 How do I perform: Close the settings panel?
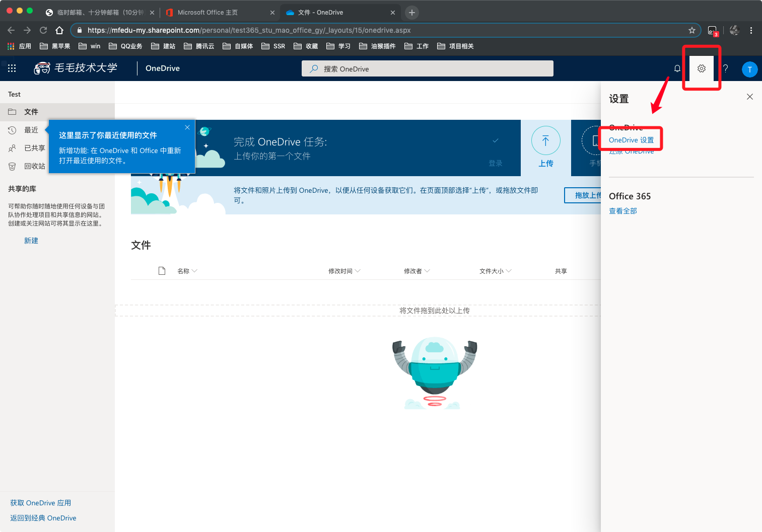750,97
